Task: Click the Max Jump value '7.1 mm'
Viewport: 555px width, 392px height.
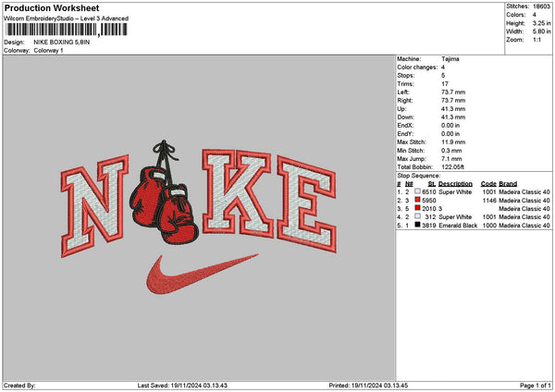Action: point(451,159)
